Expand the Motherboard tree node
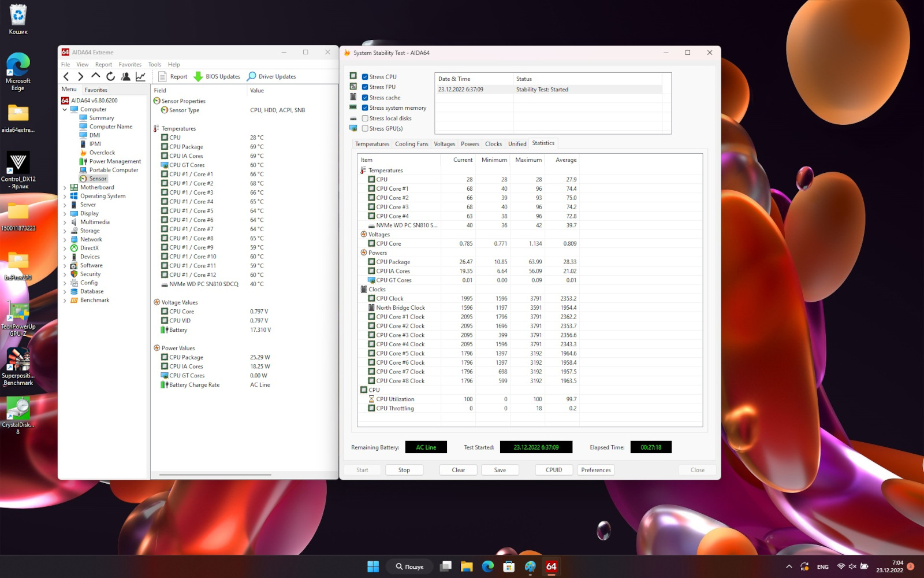The width and height of the screenshot is (924, 578). pos(65,187)
